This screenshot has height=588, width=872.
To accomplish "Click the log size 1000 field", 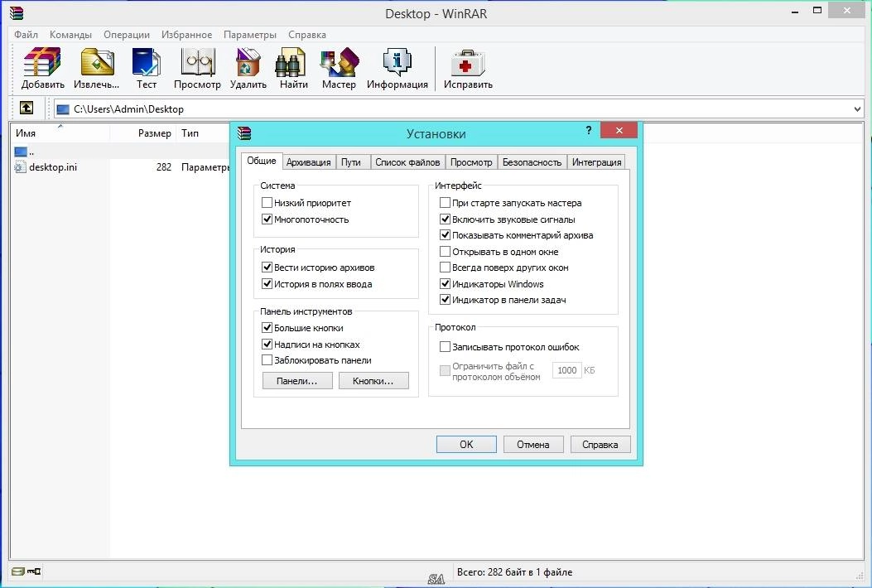I will [566, 370].
